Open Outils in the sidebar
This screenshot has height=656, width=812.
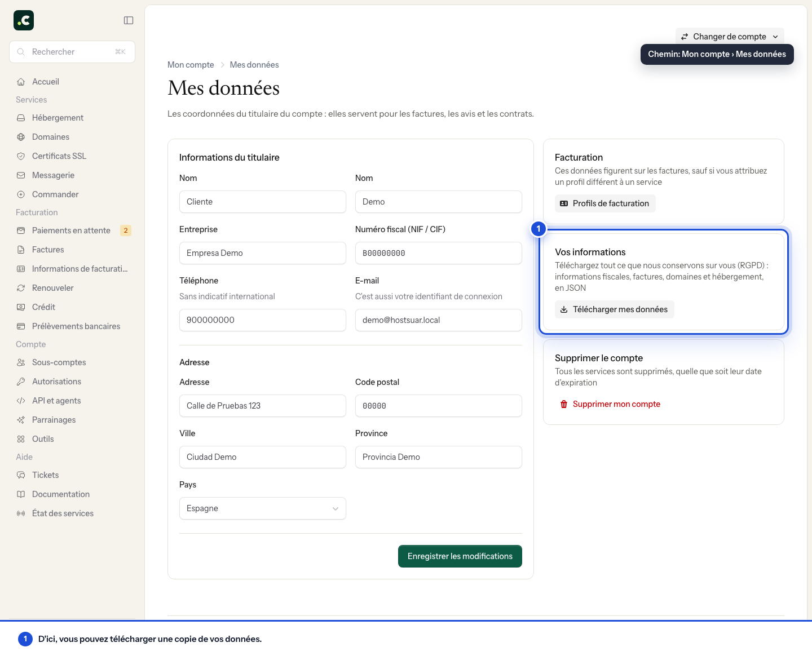coord(72,439)
